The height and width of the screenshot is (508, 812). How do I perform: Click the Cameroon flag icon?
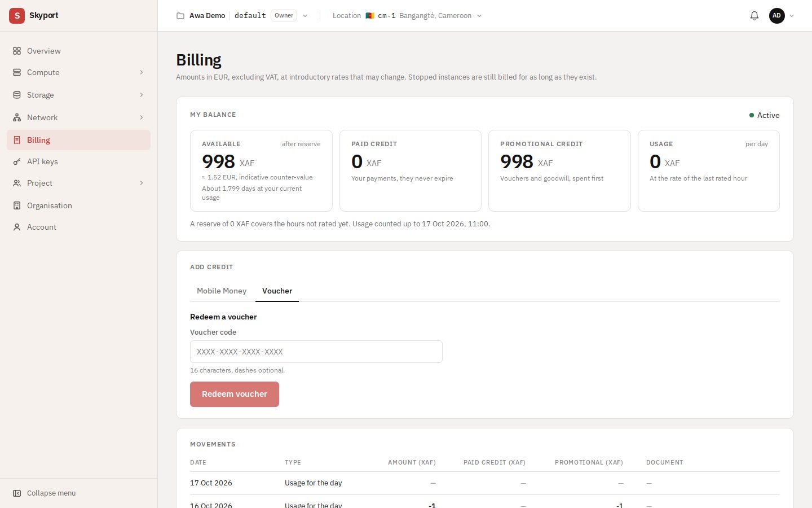pyautogui.click(x=370, y=16)
